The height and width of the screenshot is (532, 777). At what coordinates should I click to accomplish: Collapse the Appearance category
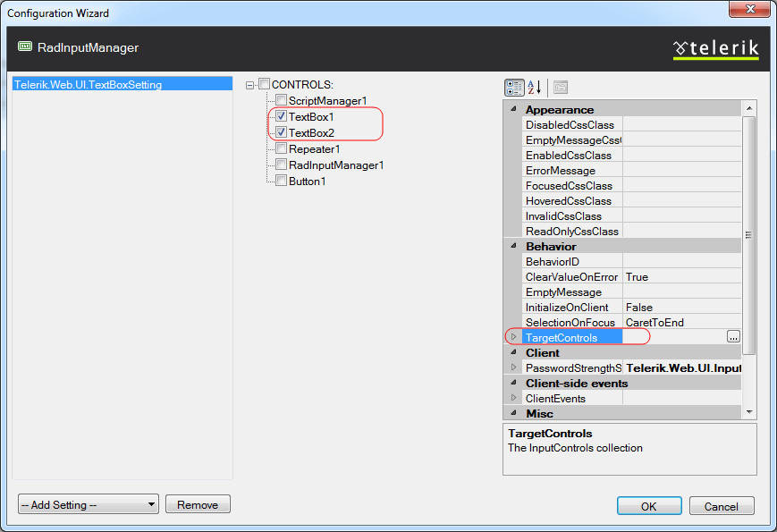(x=513, y=109)
